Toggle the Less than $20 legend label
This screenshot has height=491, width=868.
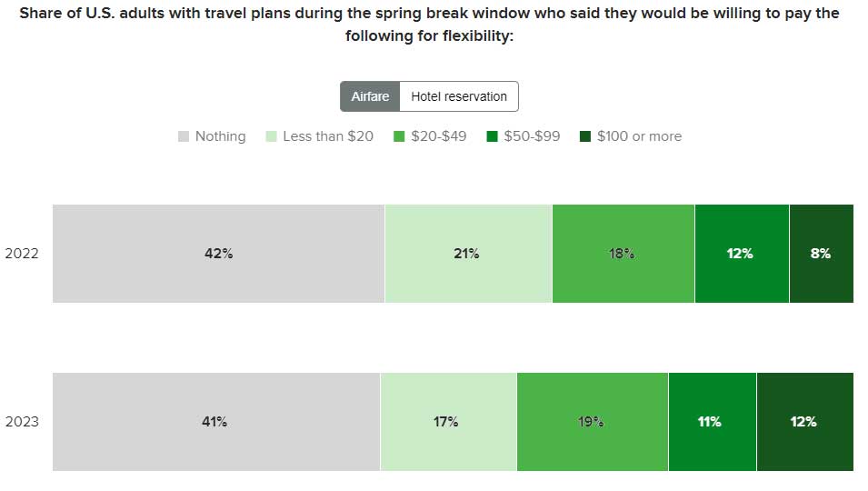[x=328, y=136]
